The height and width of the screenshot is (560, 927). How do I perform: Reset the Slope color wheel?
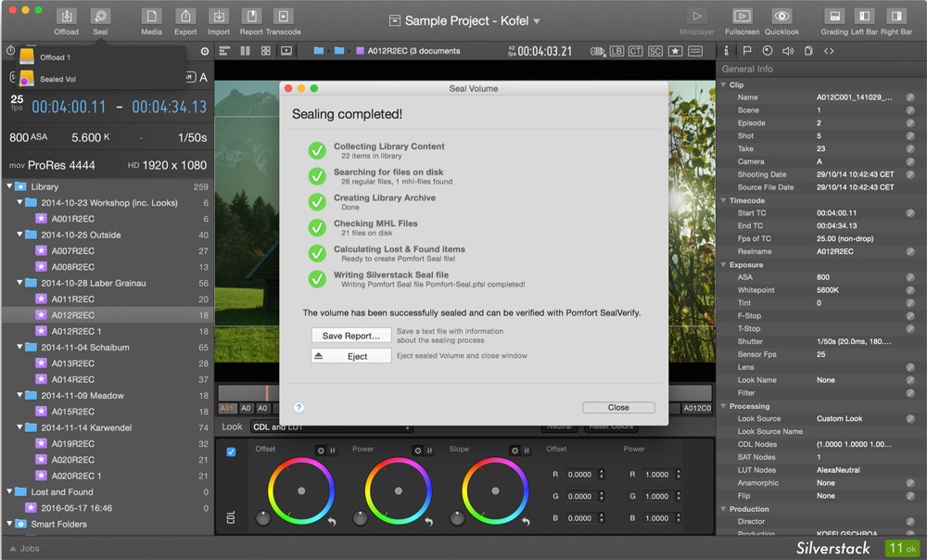[x=526, y=522]
